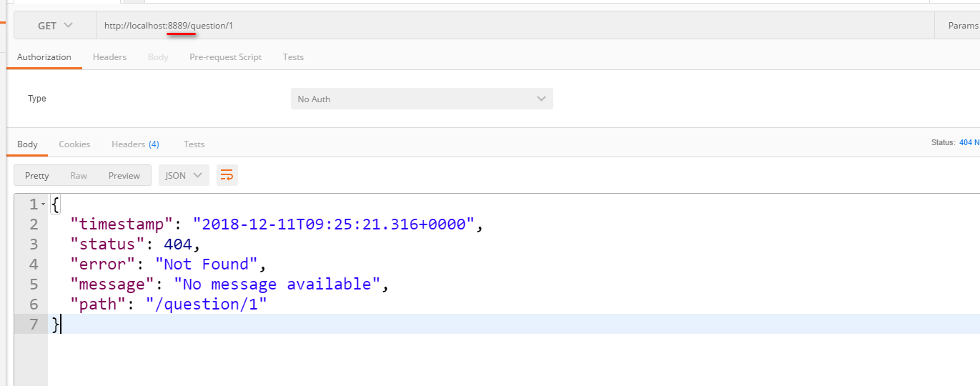Switch to Pretty response view
This screenshot has height=386, width=980.
37,175
